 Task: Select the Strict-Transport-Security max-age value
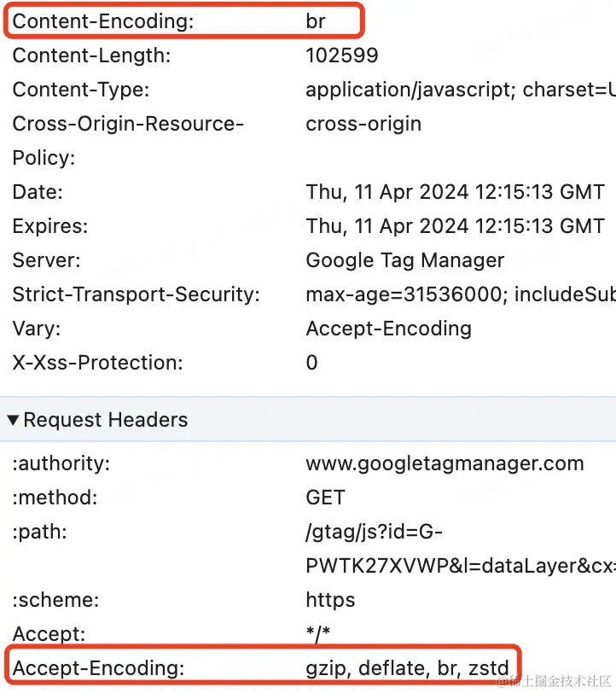coord(461,294)
